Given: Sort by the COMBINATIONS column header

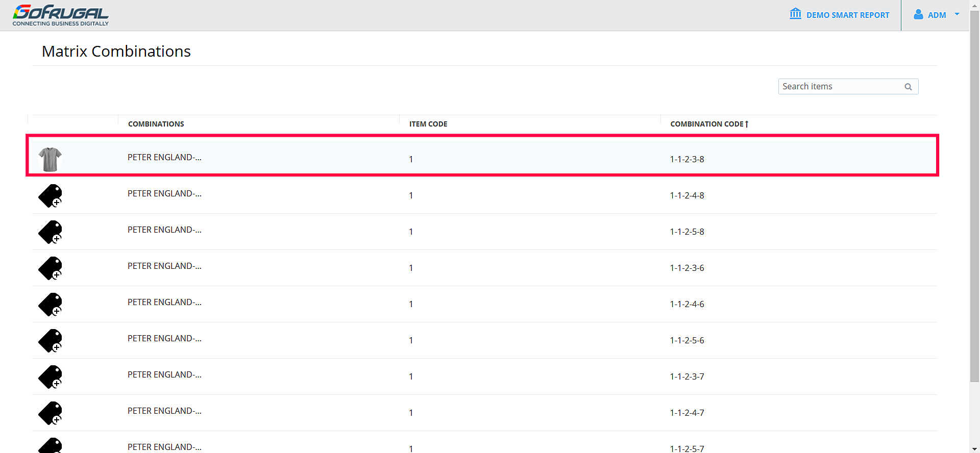Looking at the screenshot, I should [x=156, y=124].
